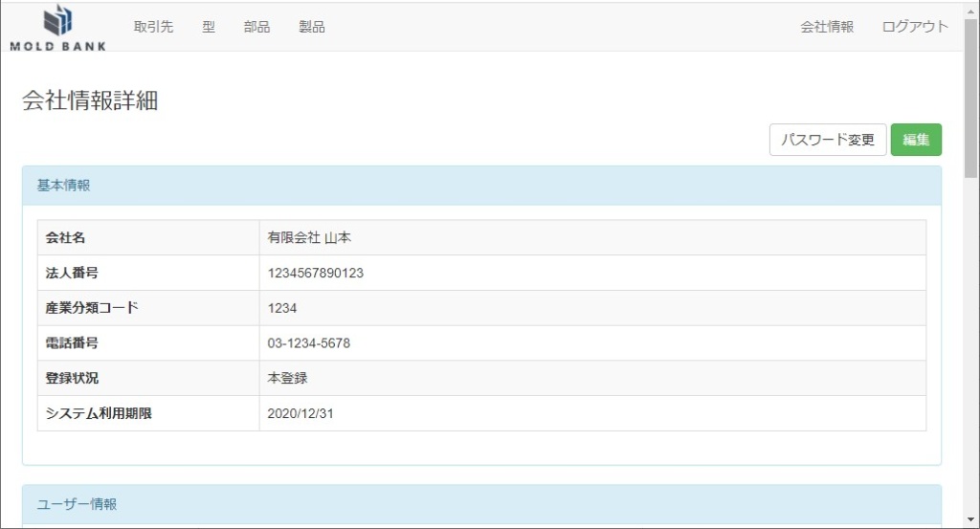Click the green 編集 button
The image size is (980, 529).
(x=916, y=140)
